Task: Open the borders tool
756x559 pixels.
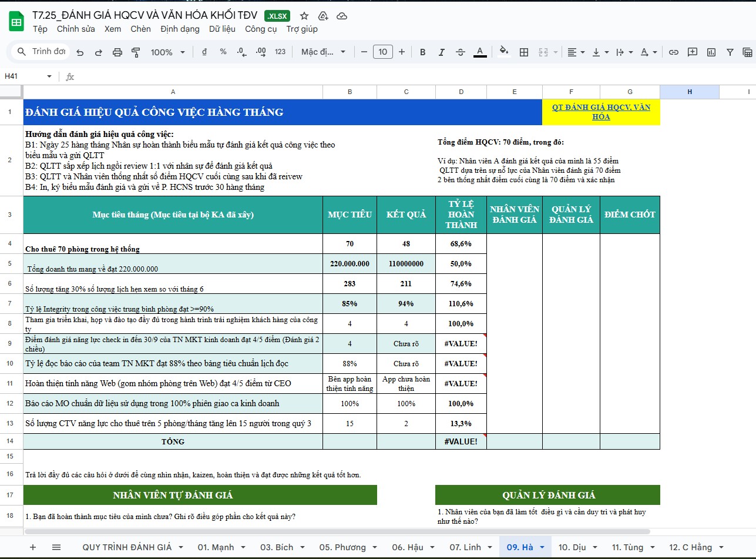Action: coord(524,52)
